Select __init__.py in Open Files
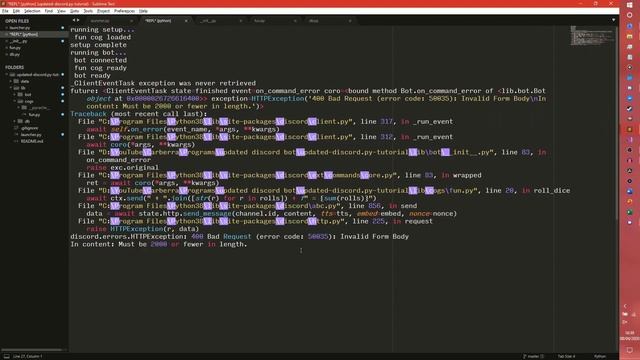The width and height of the screenshot is (640, 360). pos(34,41)
